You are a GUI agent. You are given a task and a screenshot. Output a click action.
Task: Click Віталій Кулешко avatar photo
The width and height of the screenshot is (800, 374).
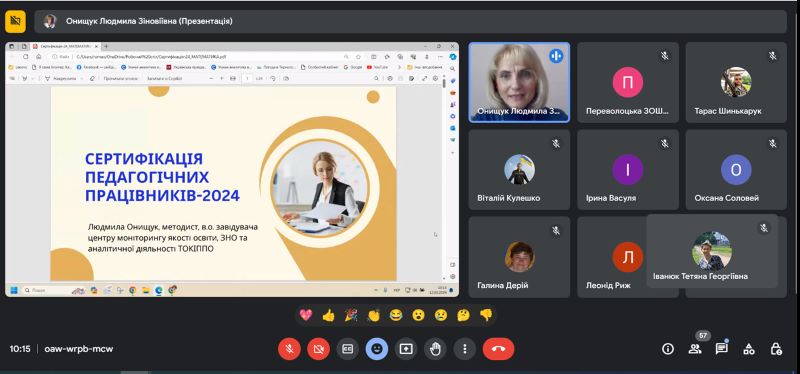tap(519, 169)
